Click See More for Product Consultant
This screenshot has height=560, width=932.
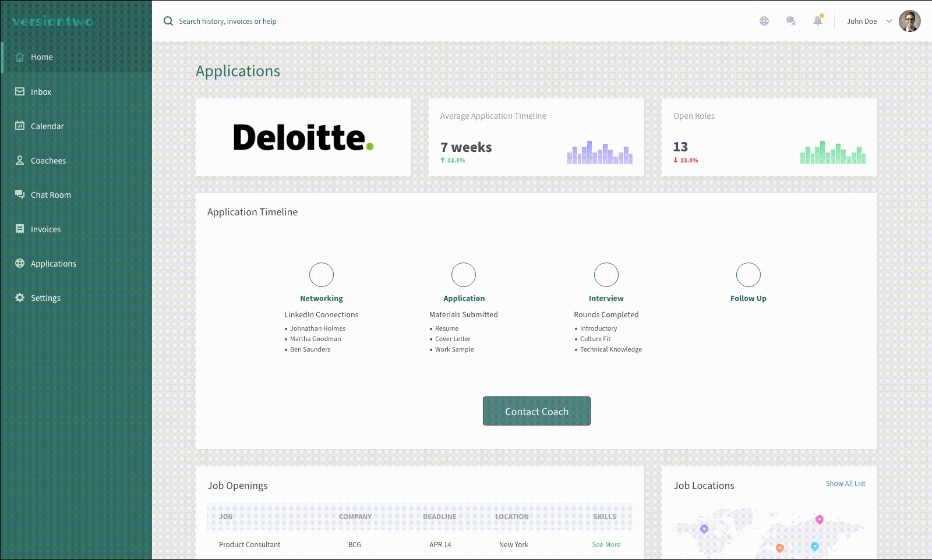606,545
